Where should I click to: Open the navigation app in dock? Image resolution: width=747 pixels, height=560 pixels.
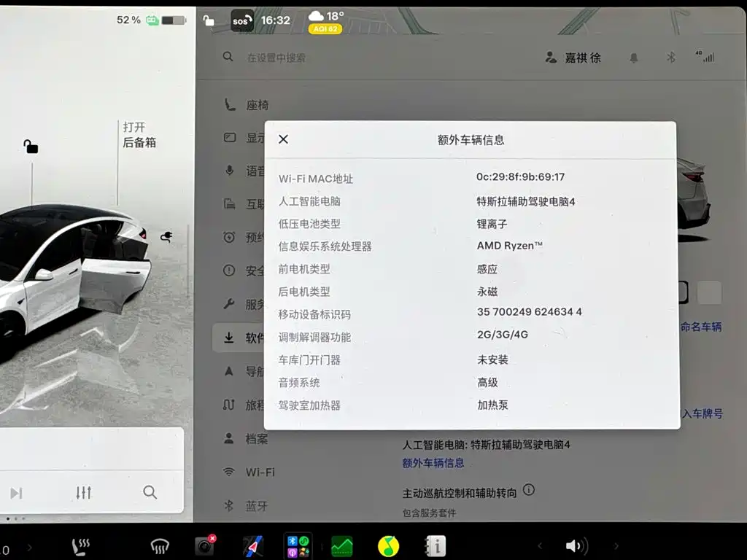[253, 545]
